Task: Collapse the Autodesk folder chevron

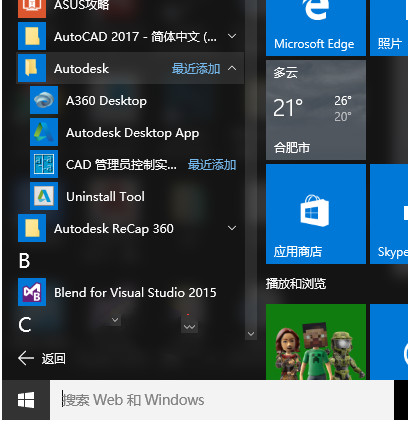Action: click(232, 68)
